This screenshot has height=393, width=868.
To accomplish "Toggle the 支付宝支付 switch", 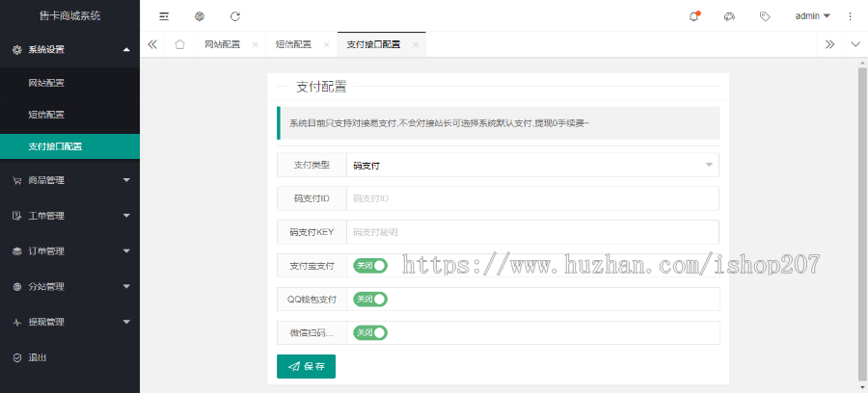I will [370, 266].
